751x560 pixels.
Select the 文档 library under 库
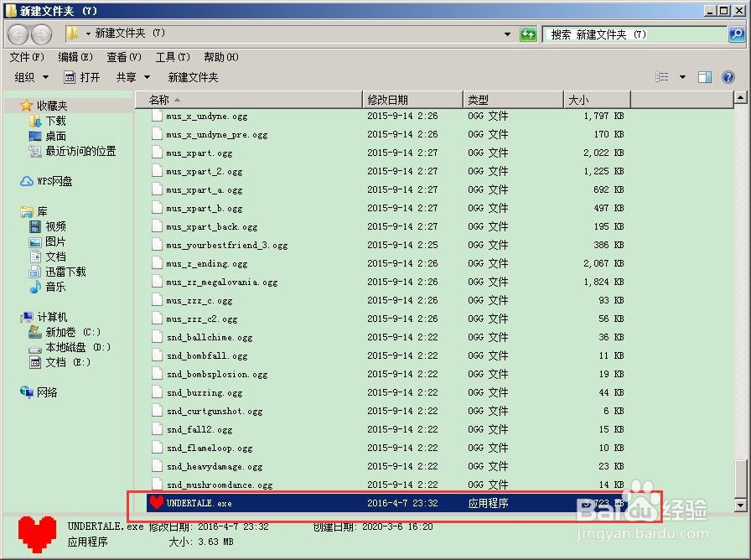point(55,257)
